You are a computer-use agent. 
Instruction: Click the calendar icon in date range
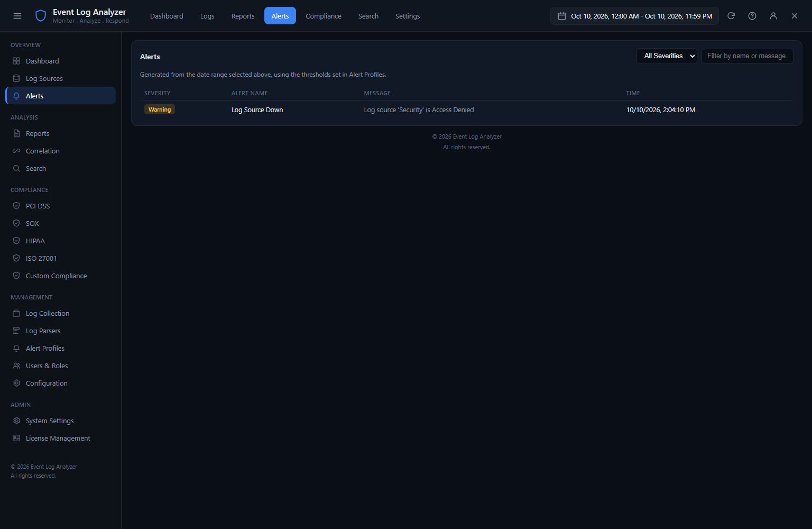tap(562, 16)
